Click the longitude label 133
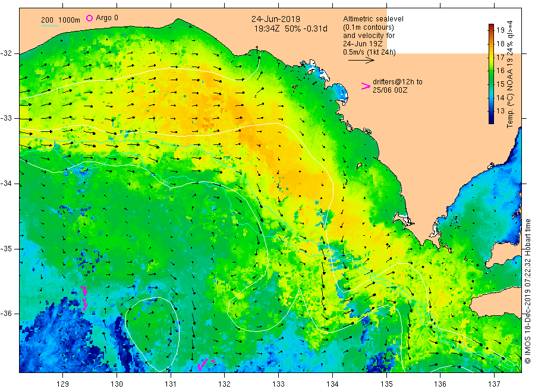The image size is (535, 392). [x=278, y=384]
